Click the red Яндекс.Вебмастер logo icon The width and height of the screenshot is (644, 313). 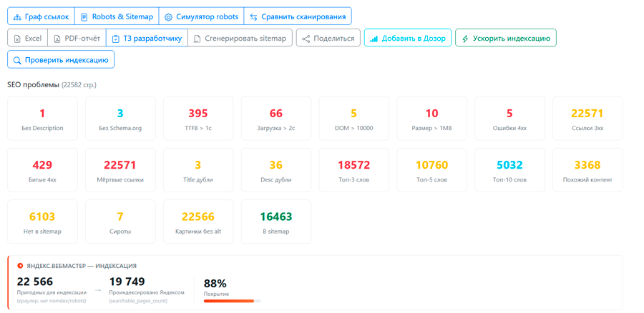[19, 265]
